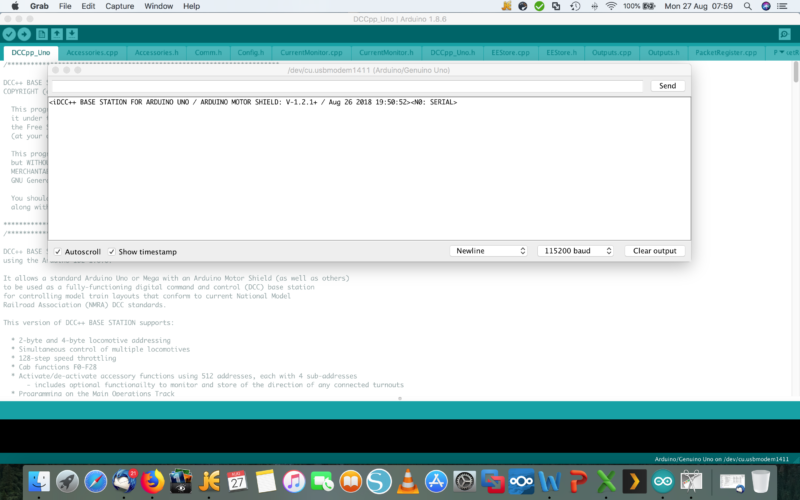Image resolution: width=800 pixels, height=500 pixels.
Task: Open FaceTime icon in the dock
Action: pos(322,481)
